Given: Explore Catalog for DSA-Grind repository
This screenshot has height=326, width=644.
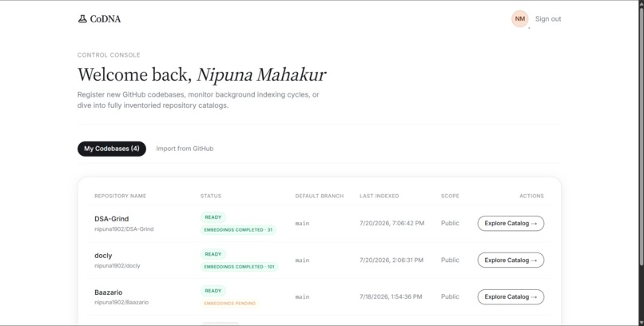Looking at the screenshot, I should (x=511, y=224).
